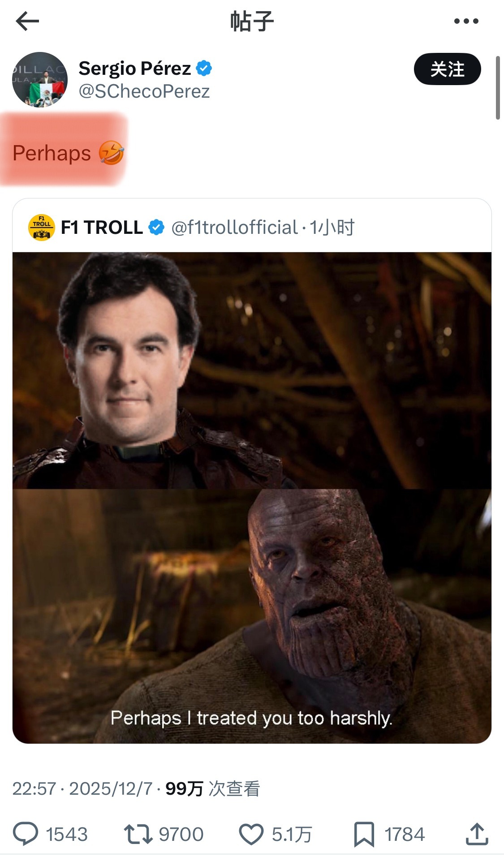The width and height of the screenshot is (504, 861).
Task: Click the vertical scrollbar on right edge
Action: 497,88
